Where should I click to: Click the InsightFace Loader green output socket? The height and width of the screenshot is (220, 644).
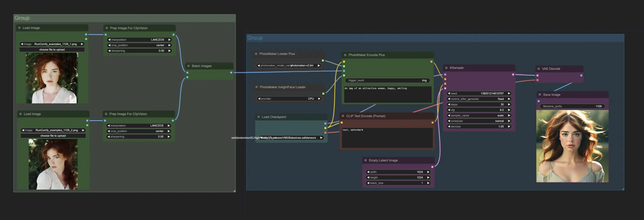tap(323, 94)
